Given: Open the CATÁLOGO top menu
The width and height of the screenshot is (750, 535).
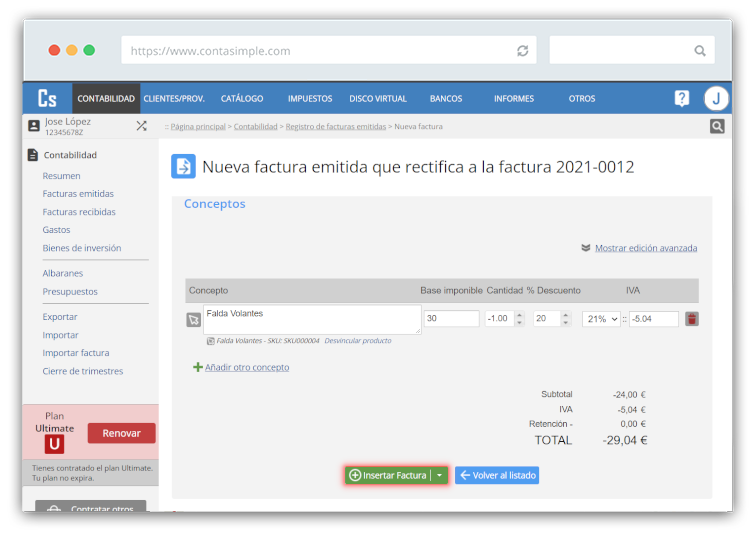Looking at the screenshot, I should pos(242,98).
